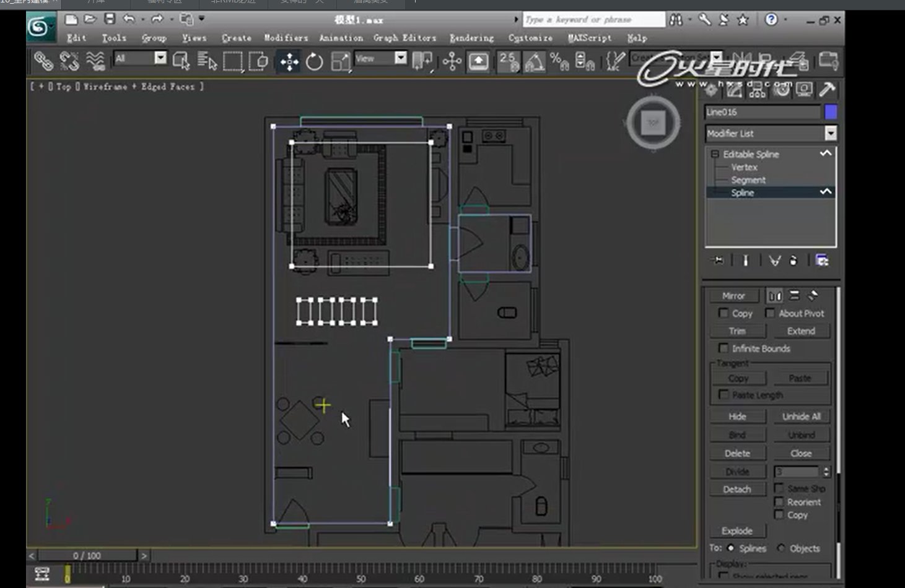Open the Tools menu
The width and height of the screenshot is (905, 588).
point(114,38)
